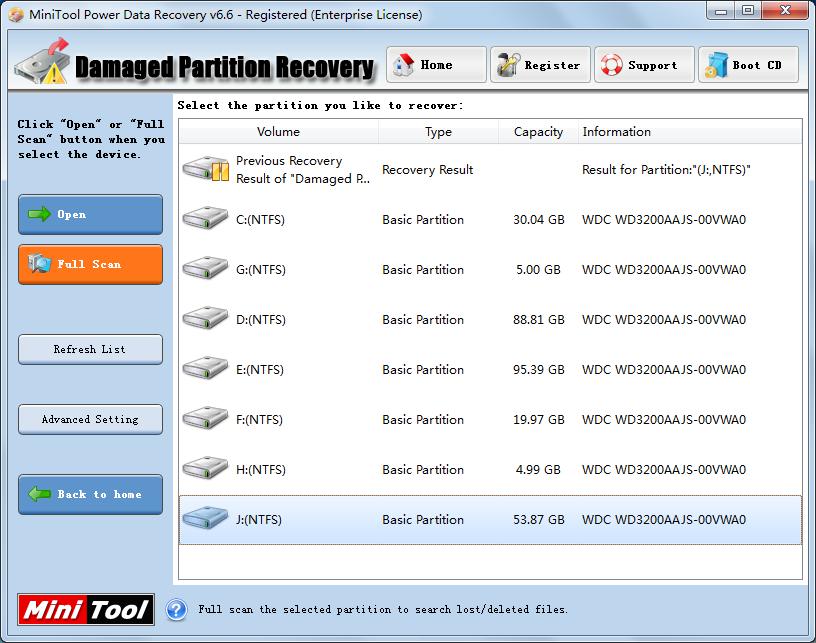Click the 5.00 GB capacity cell
816x643 pixels.
point(539,269)
